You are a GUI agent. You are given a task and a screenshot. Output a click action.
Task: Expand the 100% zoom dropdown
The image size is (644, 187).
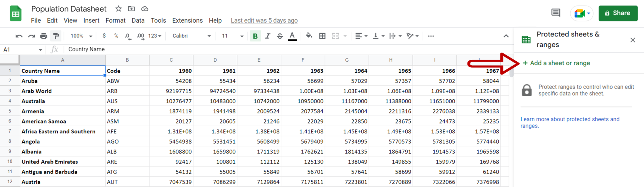pos(81,36)
